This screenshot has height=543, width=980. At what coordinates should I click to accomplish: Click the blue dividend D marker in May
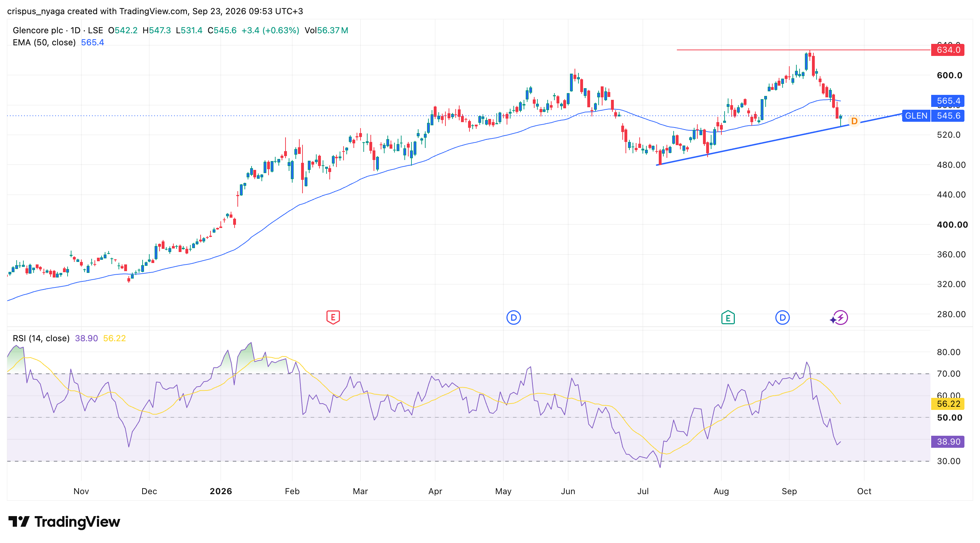coord(513,318)
